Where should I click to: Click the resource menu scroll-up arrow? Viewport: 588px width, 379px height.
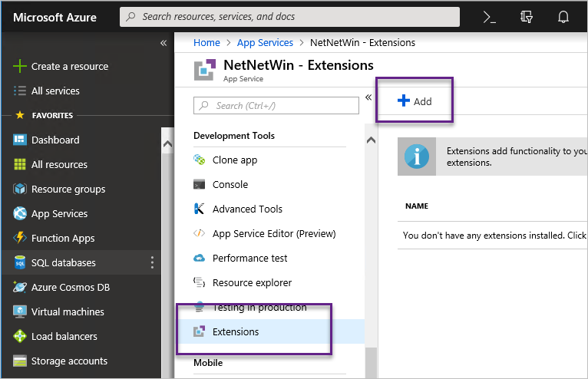[x=371, y=140]
